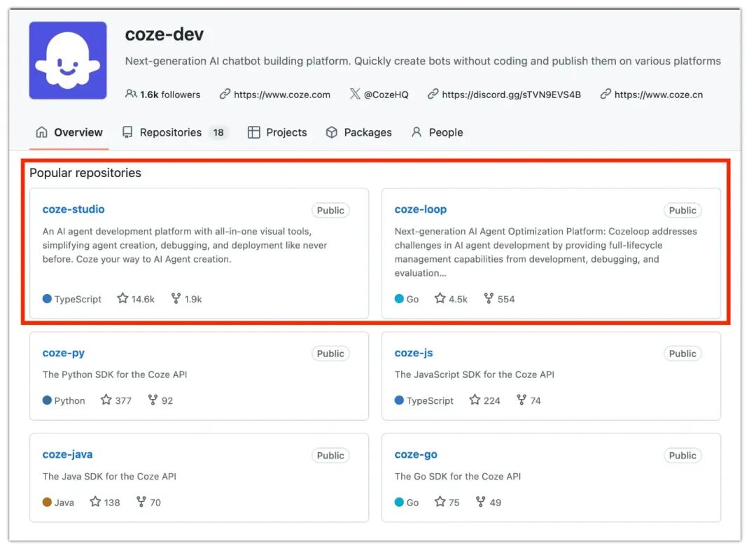Click the star icon on coze-java
This screenshot has height=553, width=756.
pos(95,502)
